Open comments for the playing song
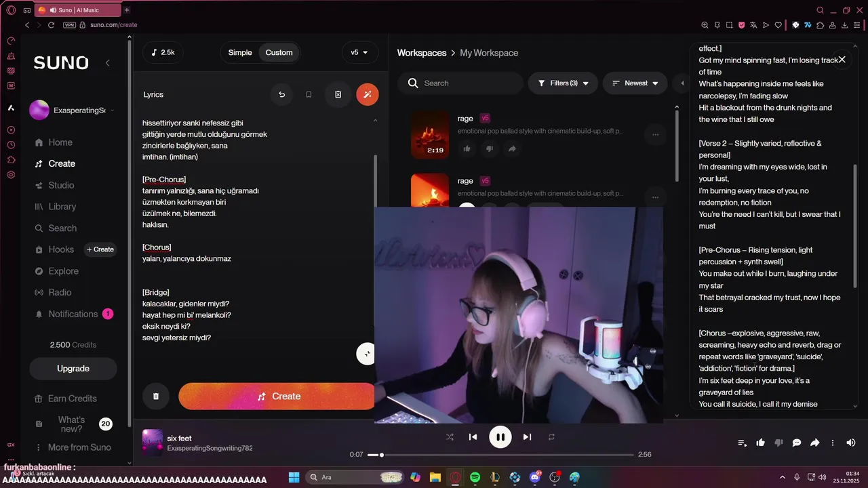The height and width of the screenshot is (488, 868). [797, 443]
